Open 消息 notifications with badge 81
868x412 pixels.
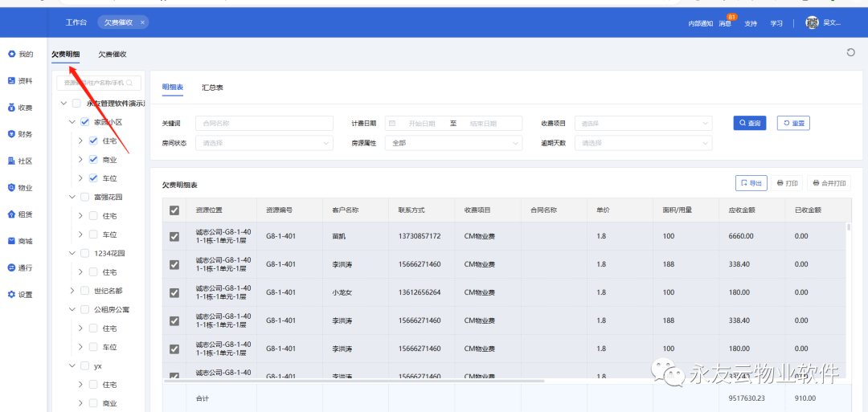[x=725, y=23]
